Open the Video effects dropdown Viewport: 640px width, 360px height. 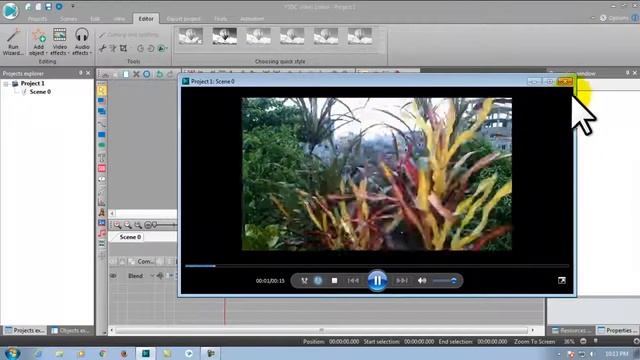60,42
